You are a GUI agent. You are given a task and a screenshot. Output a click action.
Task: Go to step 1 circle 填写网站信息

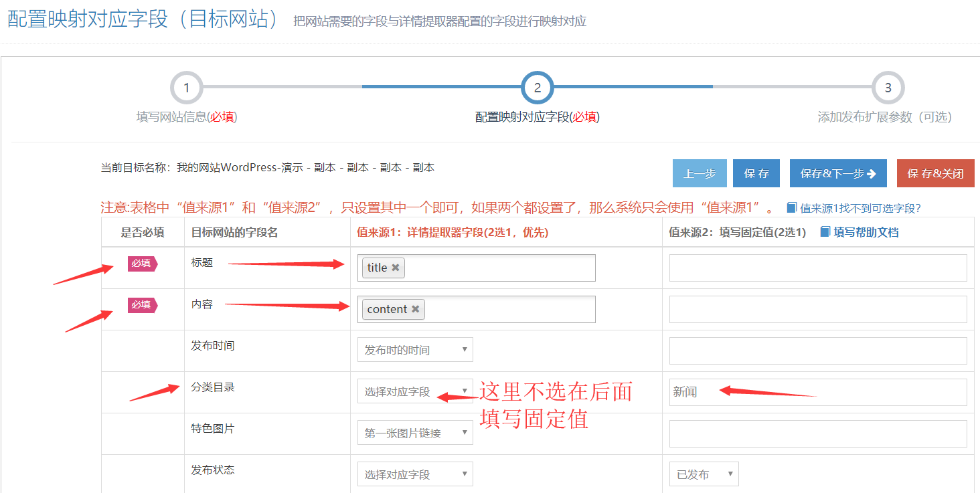click(187, 88)
